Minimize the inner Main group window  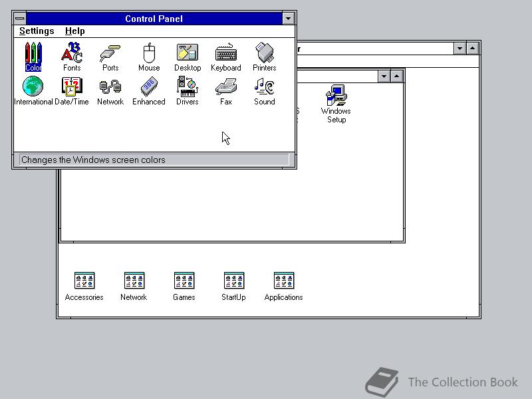point(384,76)
